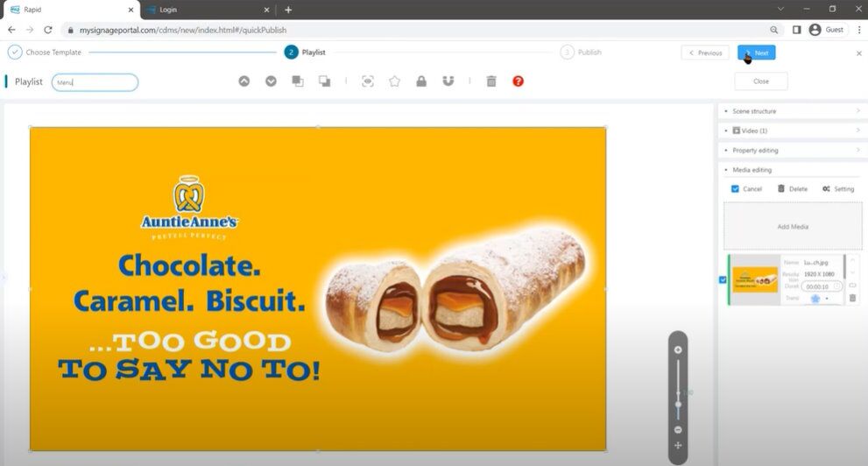Click the Delete trash icon in Media editing
Screen dimensions: 868x466
tap(781, 188)
